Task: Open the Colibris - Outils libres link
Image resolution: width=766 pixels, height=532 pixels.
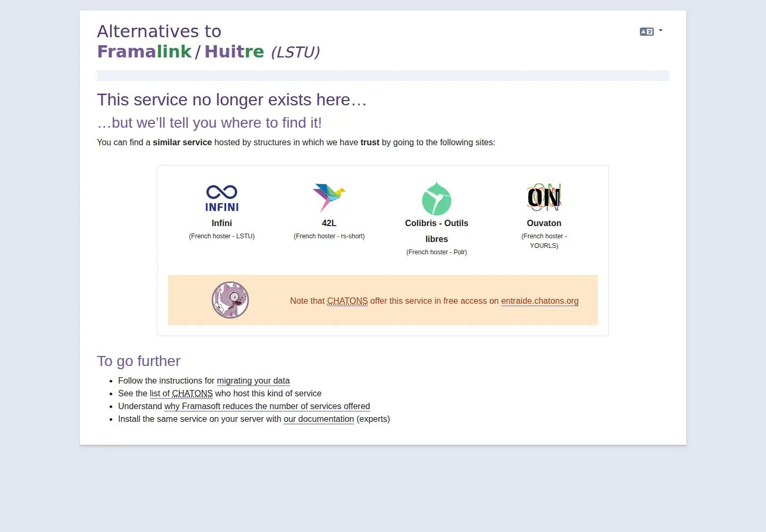Action: pyautogui.click(x=437, y=231)
